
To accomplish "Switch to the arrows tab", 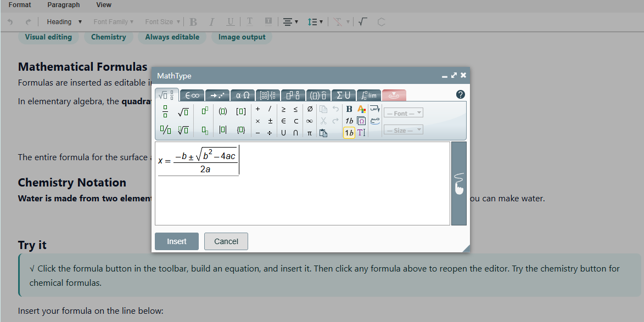I will tap(217, 95).
